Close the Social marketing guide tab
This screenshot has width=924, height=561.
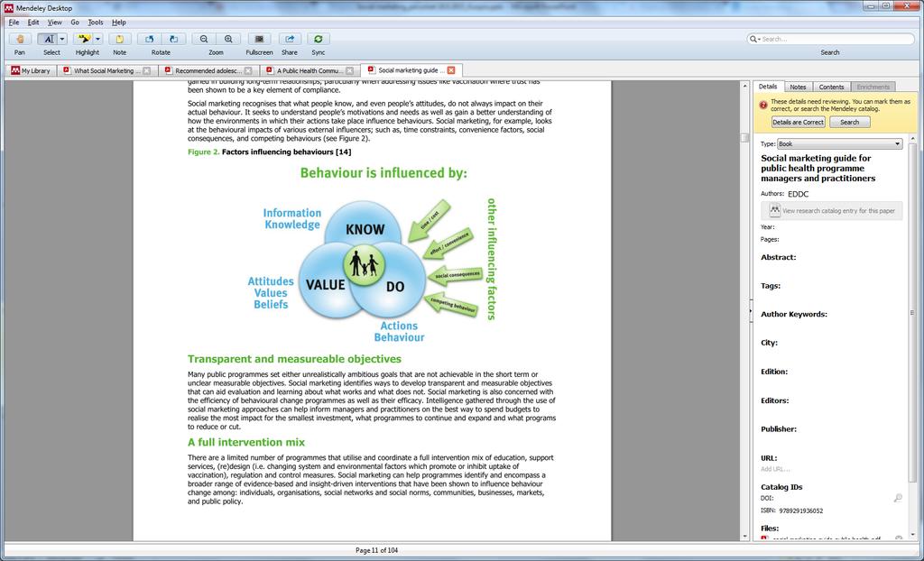[451, 70]
